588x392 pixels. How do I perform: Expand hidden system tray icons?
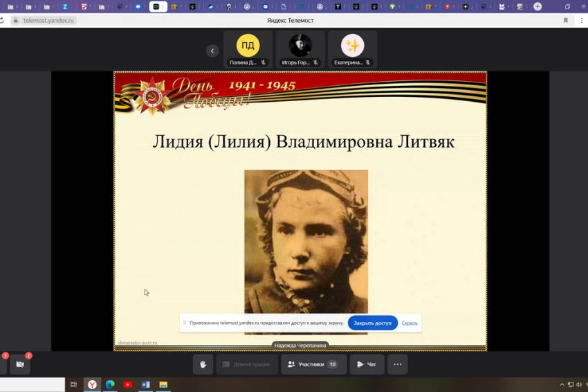[562, 384]
